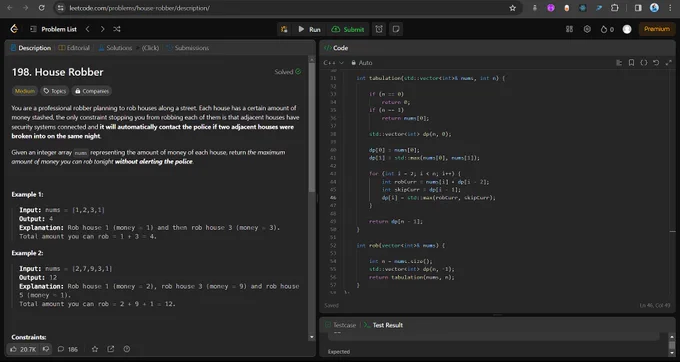The image size is (680, 362).
Task: Go to the previous problem arrow
Action: coord(88,29)
